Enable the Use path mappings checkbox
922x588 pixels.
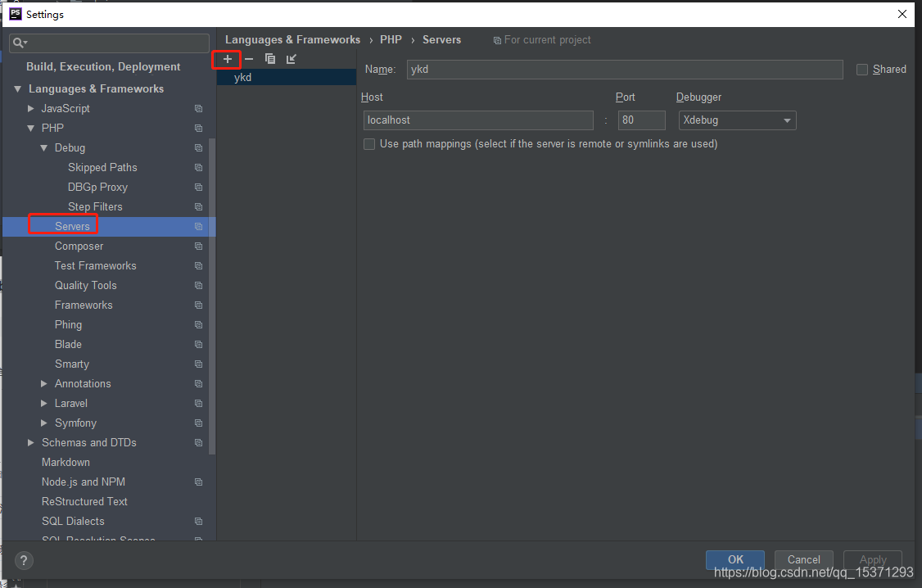click(368, 143)
